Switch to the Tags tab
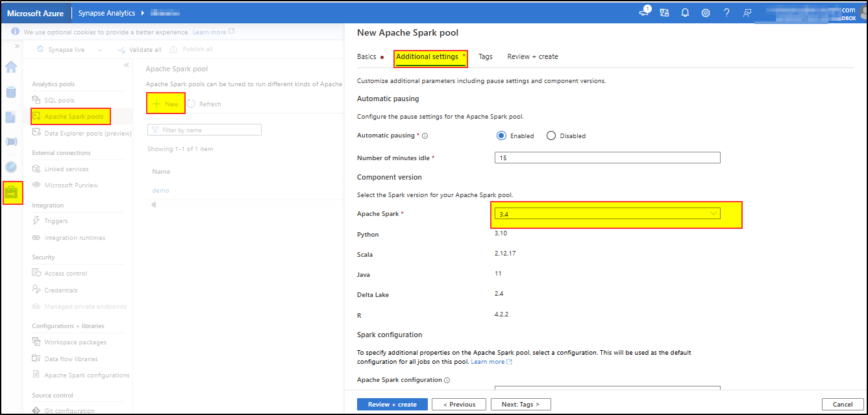Image resolution: width=868 pixels, height=415 pixels. [486, 56]
